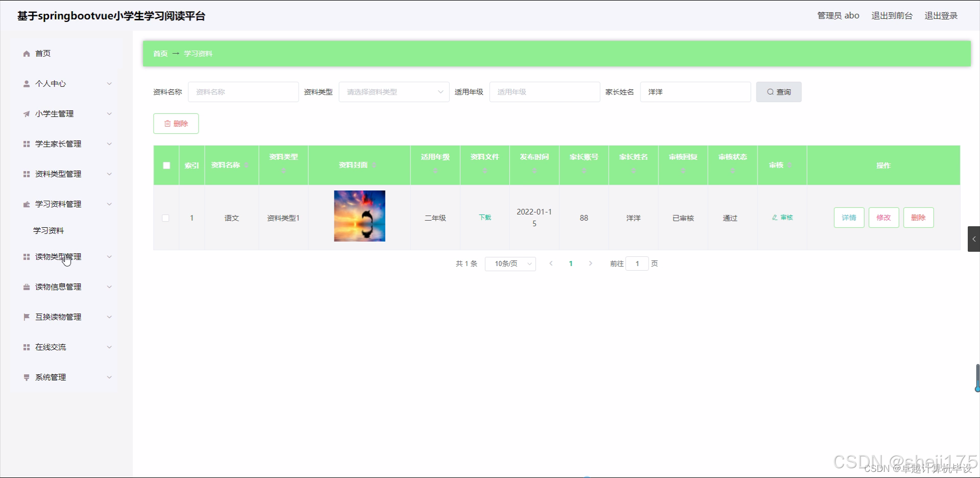Select the 首页 home icon in sidebar

pyautogui.click(x=26, y=53)
